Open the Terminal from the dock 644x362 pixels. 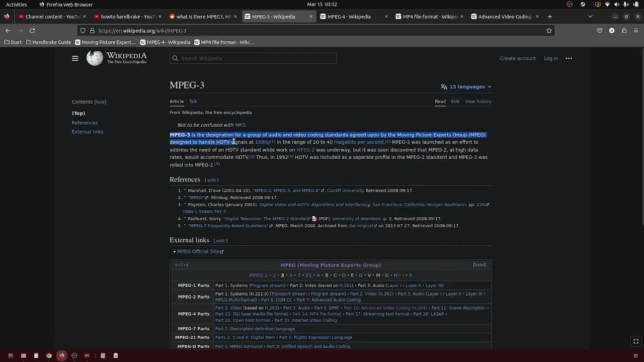11,356
